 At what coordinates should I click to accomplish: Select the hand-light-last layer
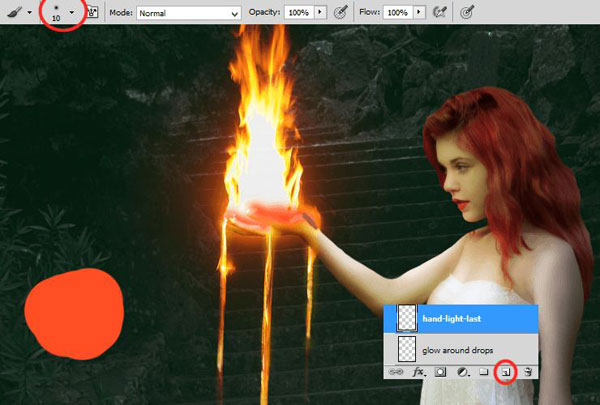461,319
